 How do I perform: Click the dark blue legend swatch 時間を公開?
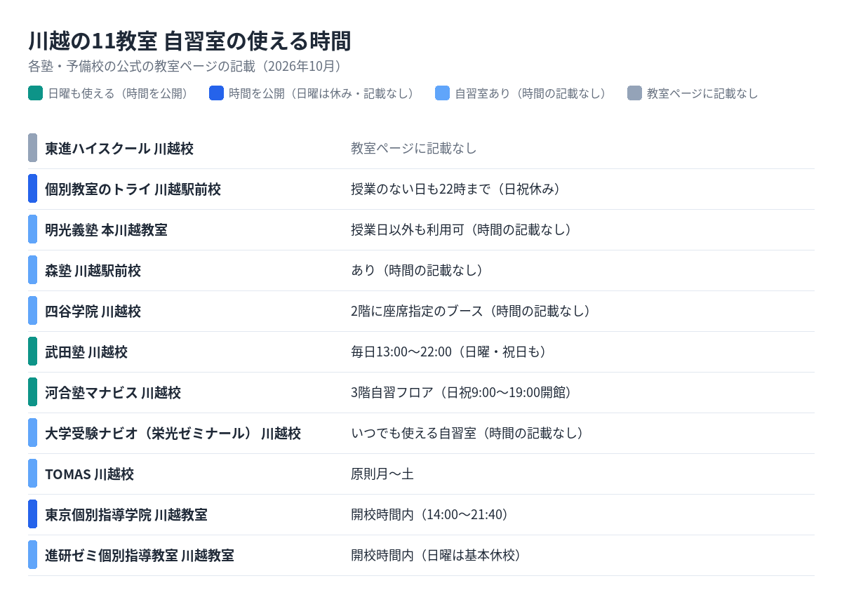click(x=216, y=93)
